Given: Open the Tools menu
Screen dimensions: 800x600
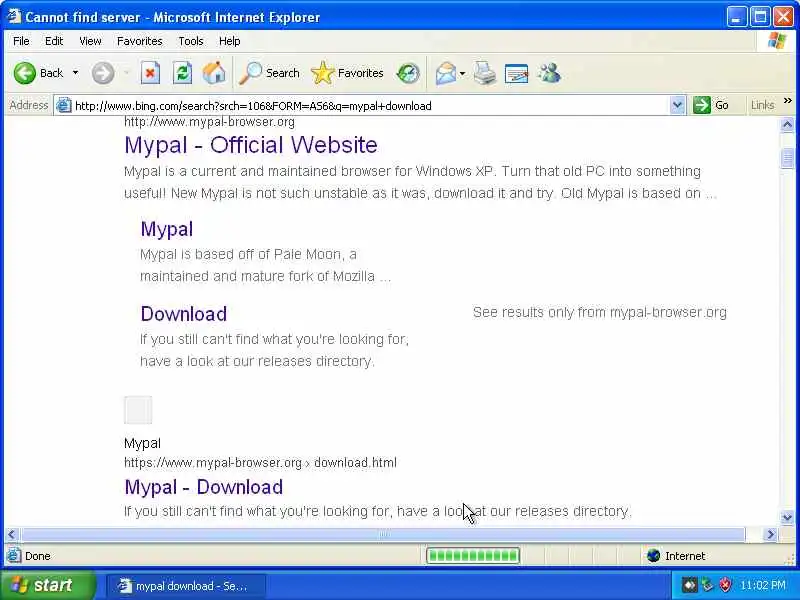Looking at the screenshot, I should 190,41.
